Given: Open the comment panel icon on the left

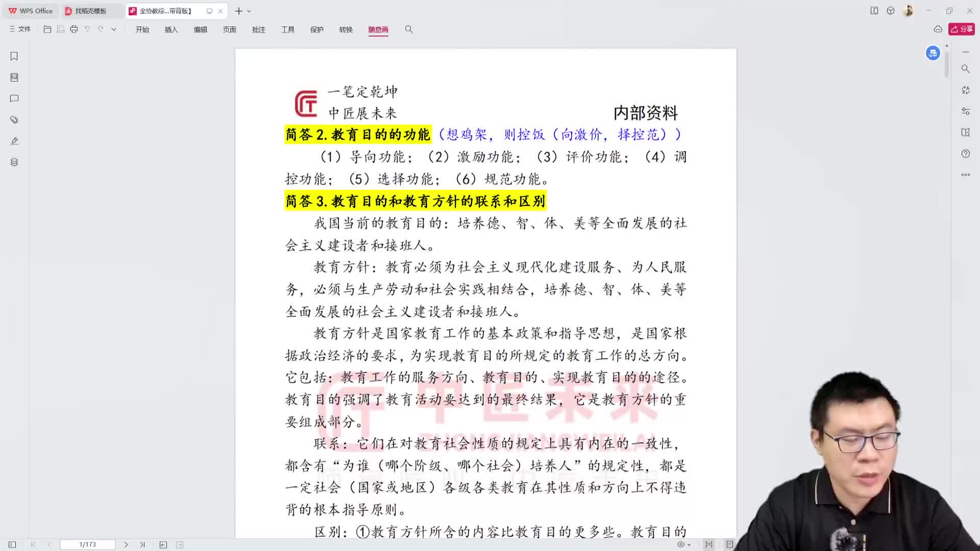Looking at the screenshot, I should coord(14,98).
